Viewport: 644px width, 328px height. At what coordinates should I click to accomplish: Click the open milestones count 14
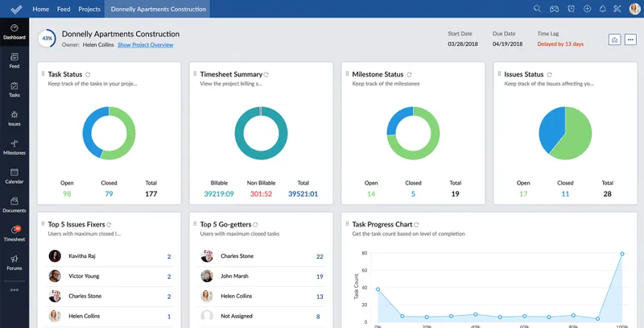tap(371, 193)
